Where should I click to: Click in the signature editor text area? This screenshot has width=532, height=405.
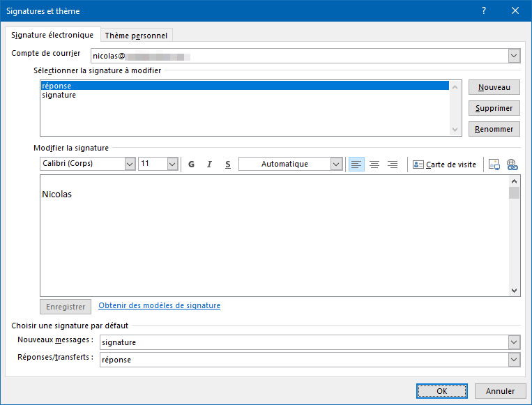pyautogui.click(x=275, y=236)
